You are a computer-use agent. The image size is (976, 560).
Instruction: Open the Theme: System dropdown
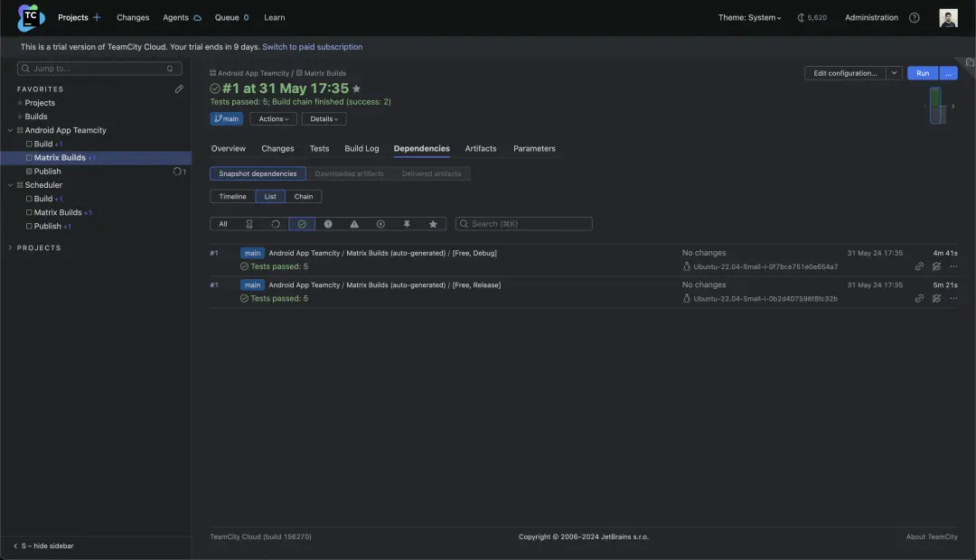tap(749, 17)
